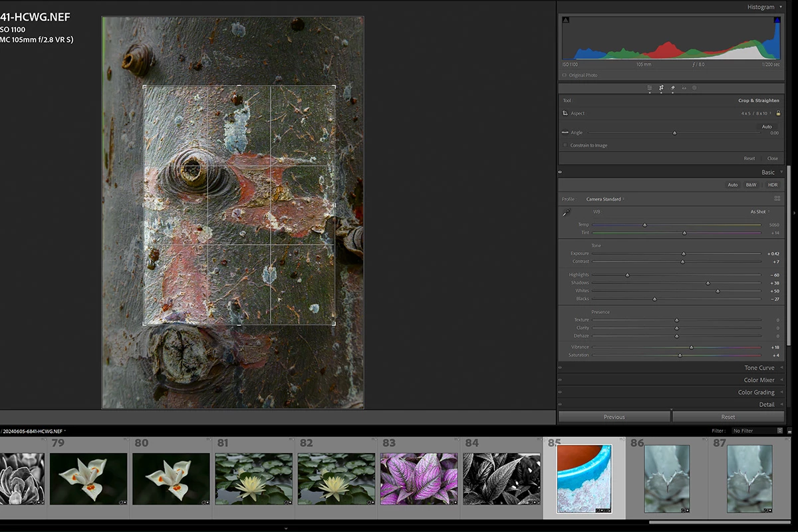Collapse the Histogram panel
This screenshot has width=798, height=532.
click(x=781, y=7)
